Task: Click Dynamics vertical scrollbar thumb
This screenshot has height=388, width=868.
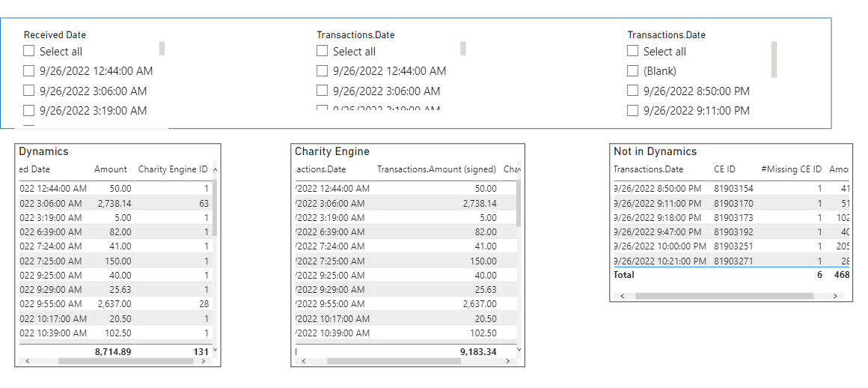Action: (x=215, y=207)
